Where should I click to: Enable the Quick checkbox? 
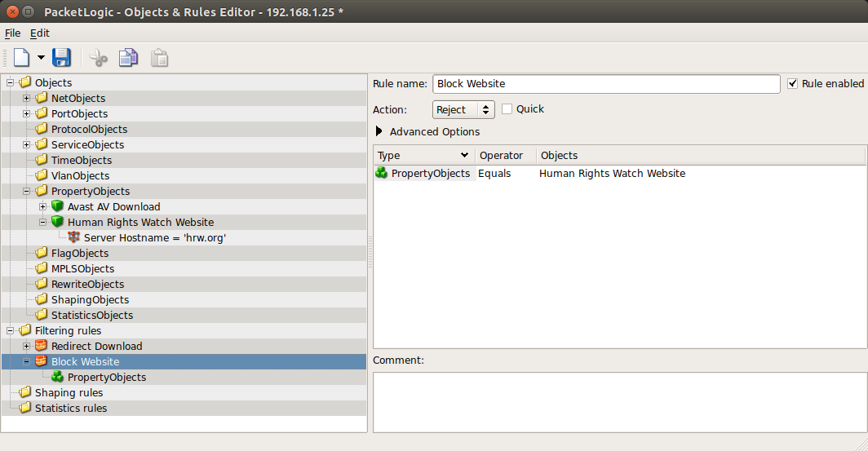pyautogui.click(x=507, y=109)
